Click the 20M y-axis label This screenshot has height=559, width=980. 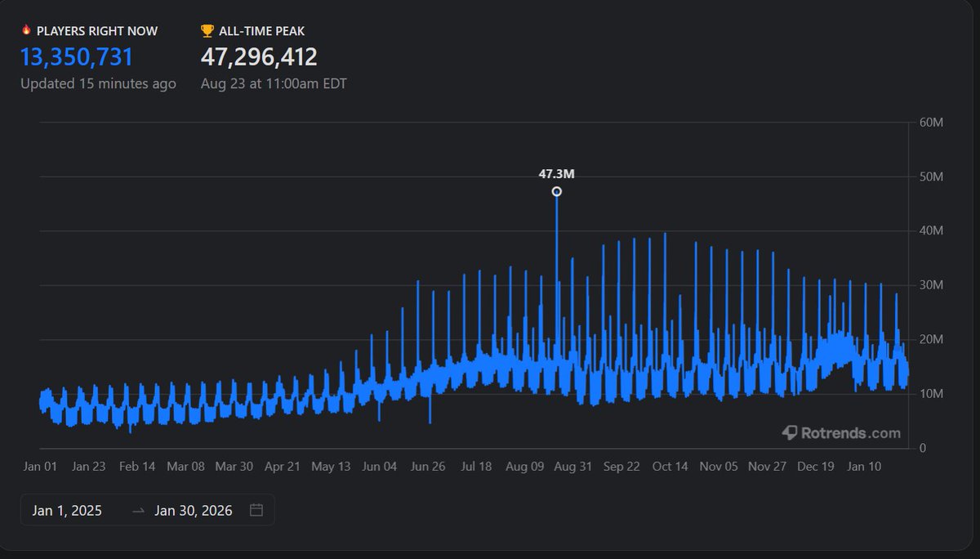click(x=932, y=339)
